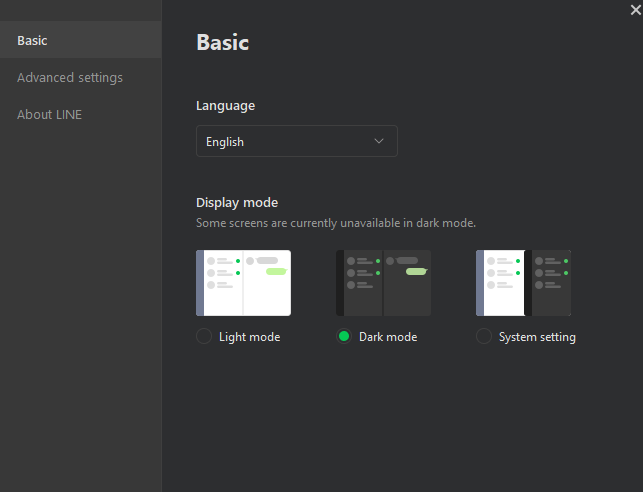Click the Display mode heading
This screenshot has height=492, width=643.
[x=237, y=203]
